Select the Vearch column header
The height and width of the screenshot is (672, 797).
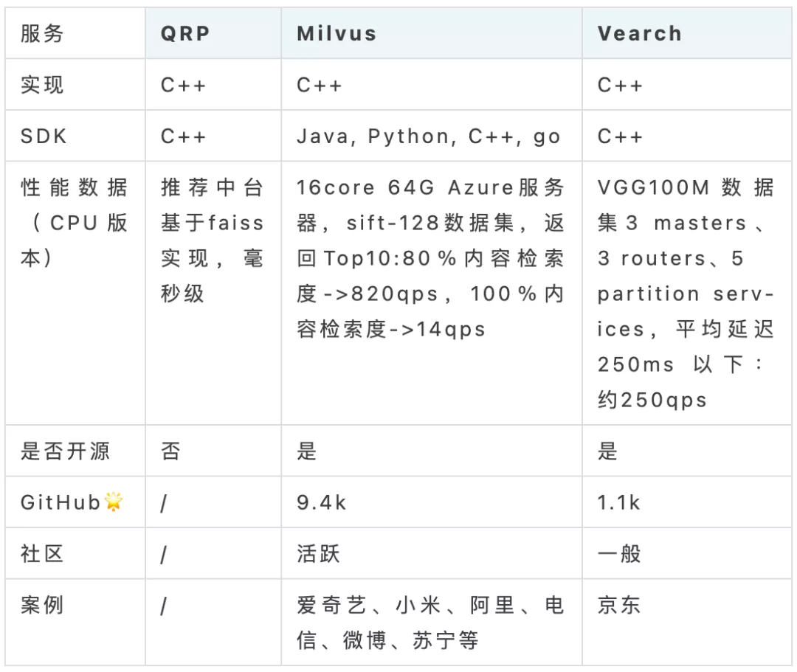click(687, 33)
